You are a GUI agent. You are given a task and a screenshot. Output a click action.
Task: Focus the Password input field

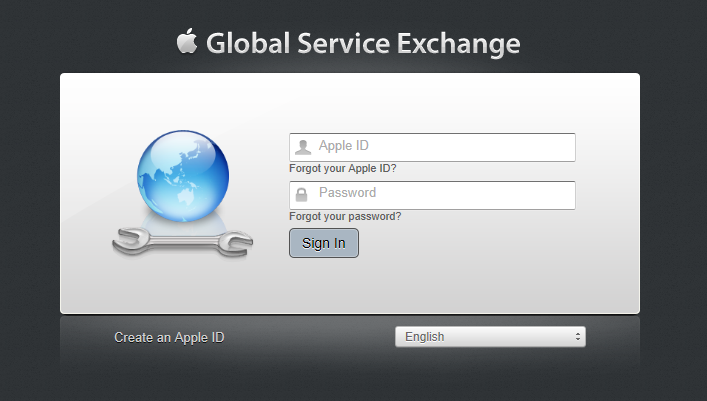point(432,195)
